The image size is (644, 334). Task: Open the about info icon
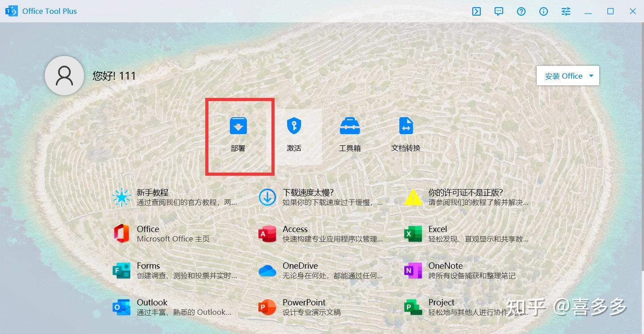(544, 12)
